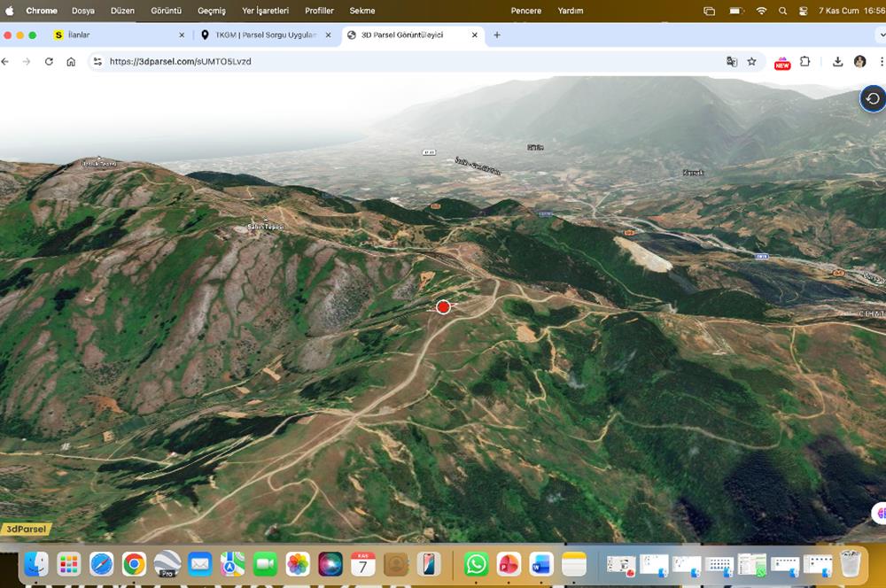The height and width of the screenshot is (588, 886).
Task: Open the Chrome extensions puzzle icon
Action: [x=804, y=62]
